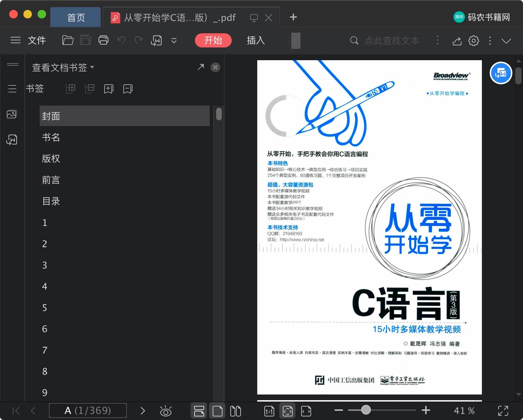
Task: Click the PDF to Word convert icon in toolbar
Action: [x=156, y=41]
